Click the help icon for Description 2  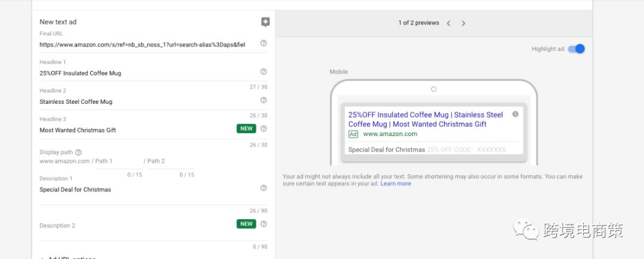(264, 224)
